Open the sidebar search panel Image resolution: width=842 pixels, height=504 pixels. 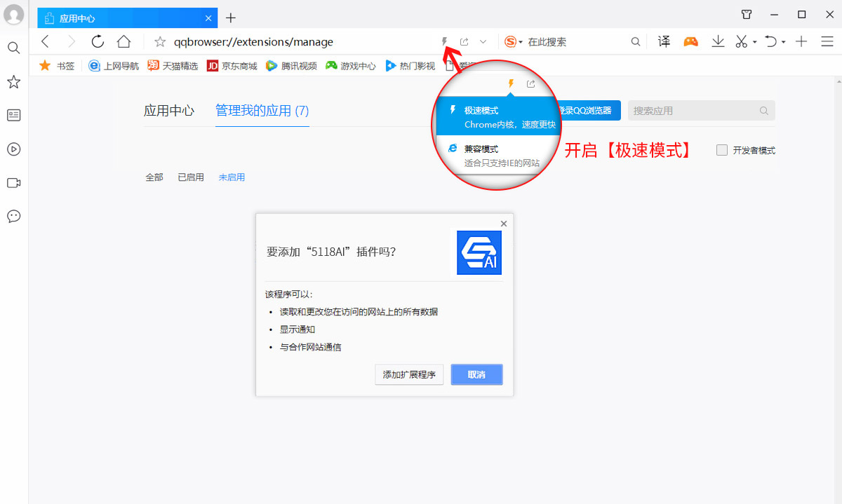[x=13, y=48]
